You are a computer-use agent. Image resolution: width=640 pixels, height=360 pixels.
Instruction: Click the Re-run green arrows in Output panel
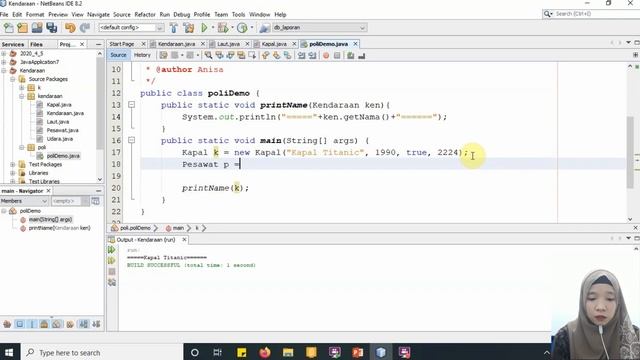click(112, 250)
